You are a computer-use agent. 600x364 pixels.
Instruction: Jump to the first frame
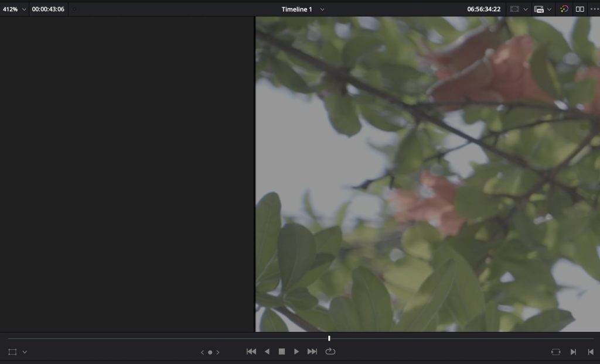251,351
